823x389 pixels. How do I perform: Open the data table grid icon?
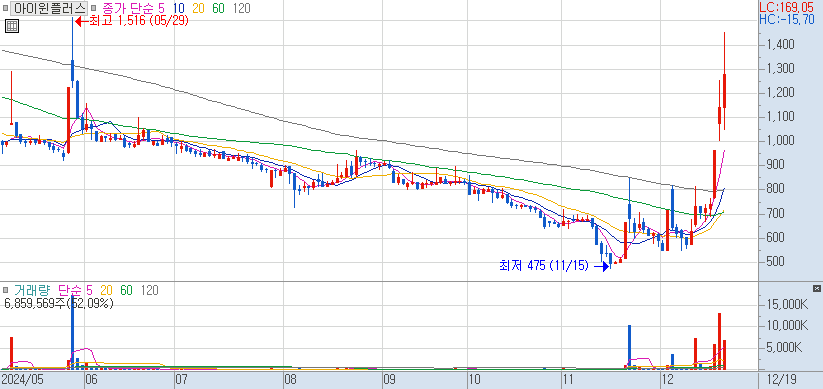tap(12, 26)
